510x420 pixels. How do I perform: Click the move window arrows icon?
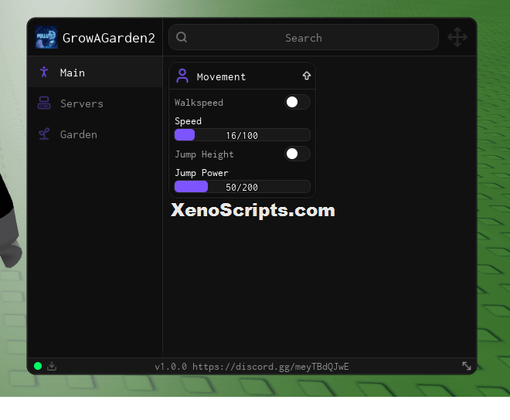[457, 37]
